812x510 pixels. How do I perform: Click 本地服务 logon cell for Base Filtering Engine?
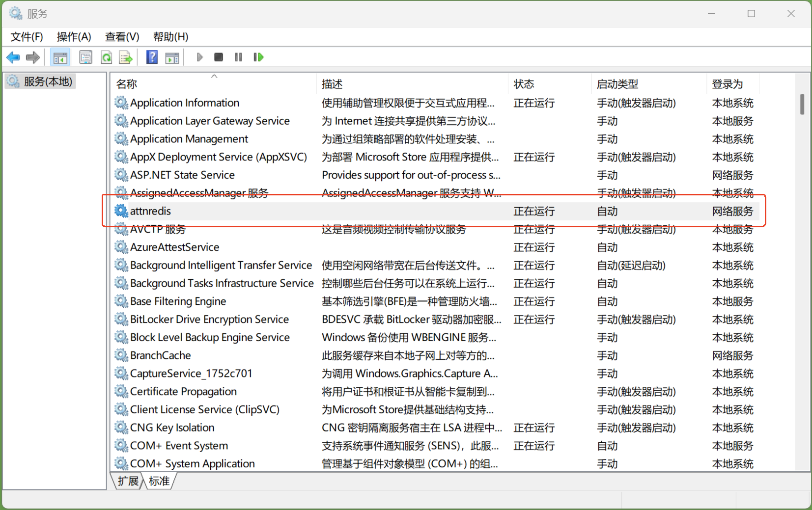coord(732,301)
